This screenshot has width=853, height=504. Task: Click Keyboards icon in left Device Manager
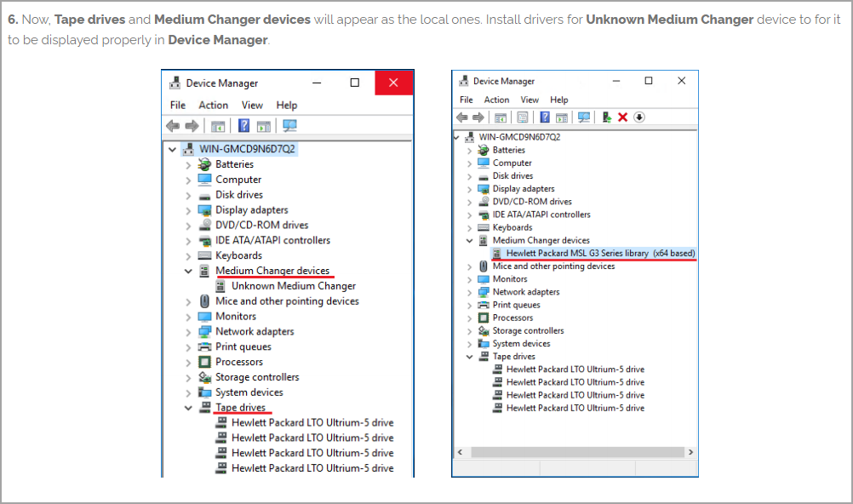coord(204,255)
